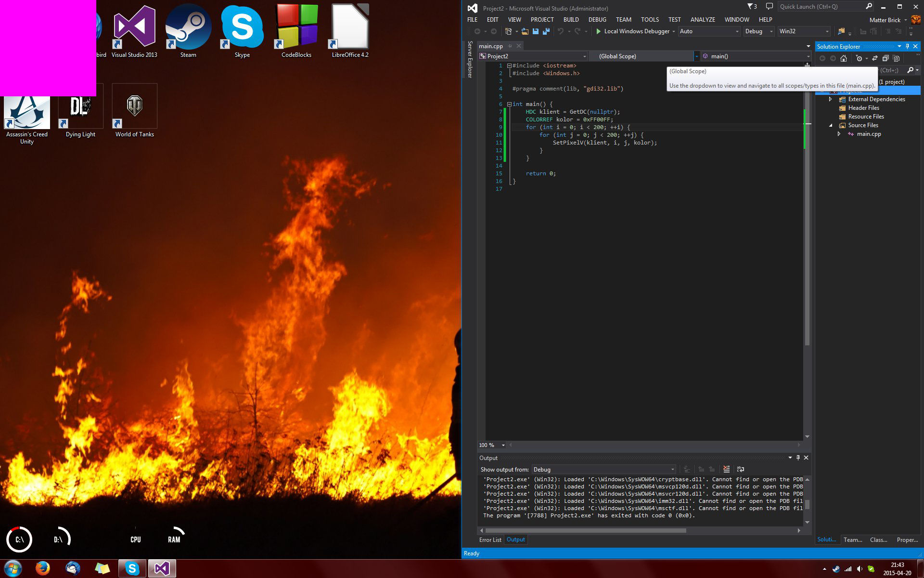
Task: Toggle pin on main.cpp tab
Action: [x=510, y=46]
